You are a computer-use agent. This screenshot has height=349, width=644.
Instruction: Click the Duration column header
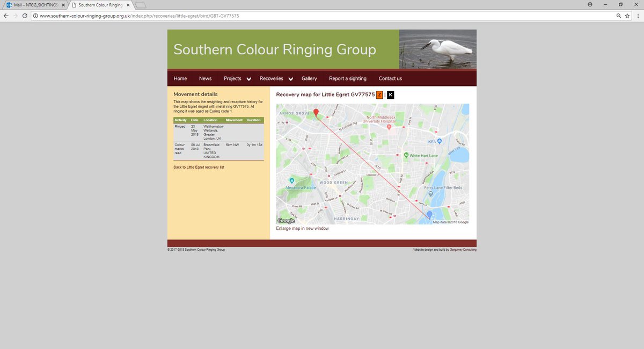(x=253, y=120)
